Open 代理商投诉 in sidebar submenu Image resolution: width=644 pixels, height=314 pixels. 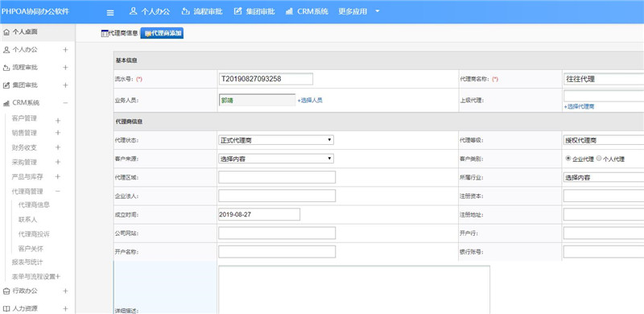[34, 233]
